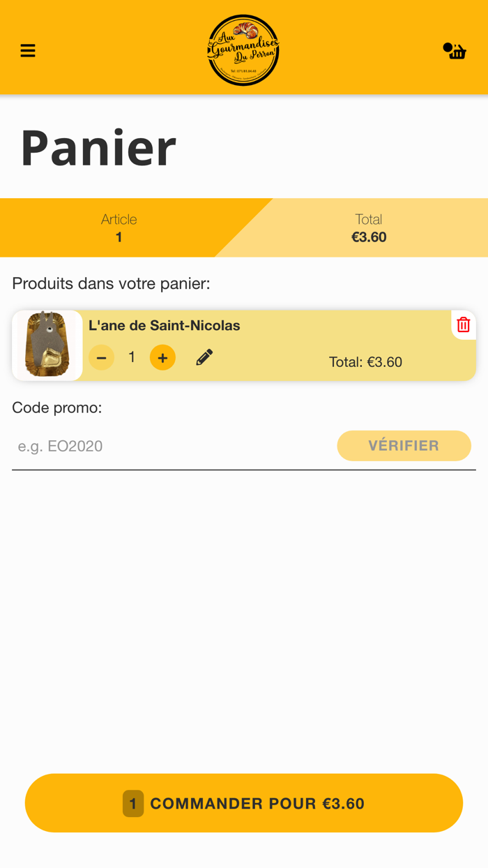Decrease quantity with the minus icon
The height and width of the screenshot is (868, 488).
tap(101, 357)
